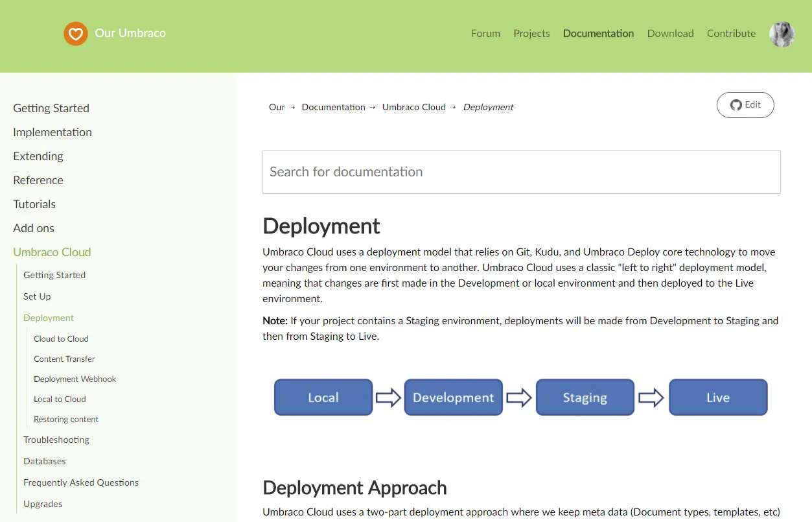Screen dimensions: 812x522
Task: Collapse the Deployment subtree in sidebar
Action: pos(48,317)
